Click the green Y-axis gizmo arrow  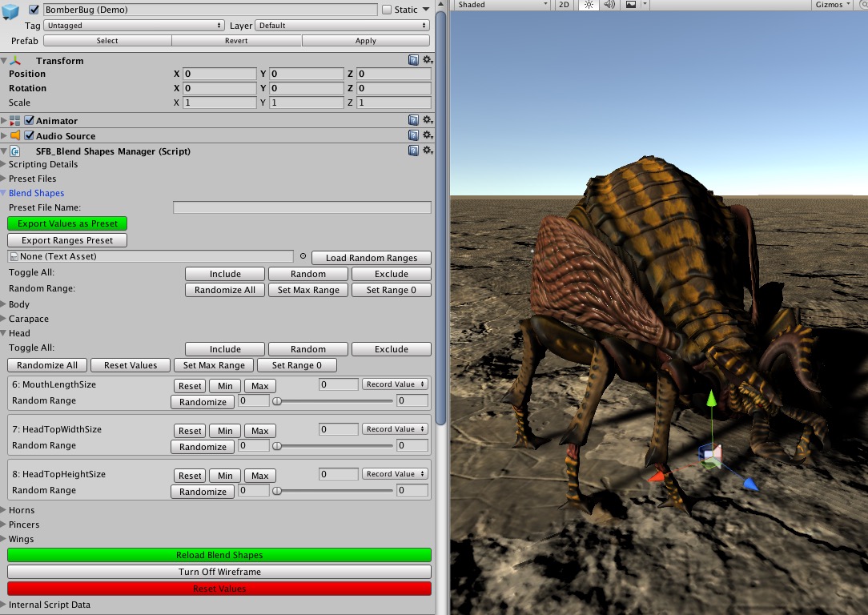[x=711, y=399]
